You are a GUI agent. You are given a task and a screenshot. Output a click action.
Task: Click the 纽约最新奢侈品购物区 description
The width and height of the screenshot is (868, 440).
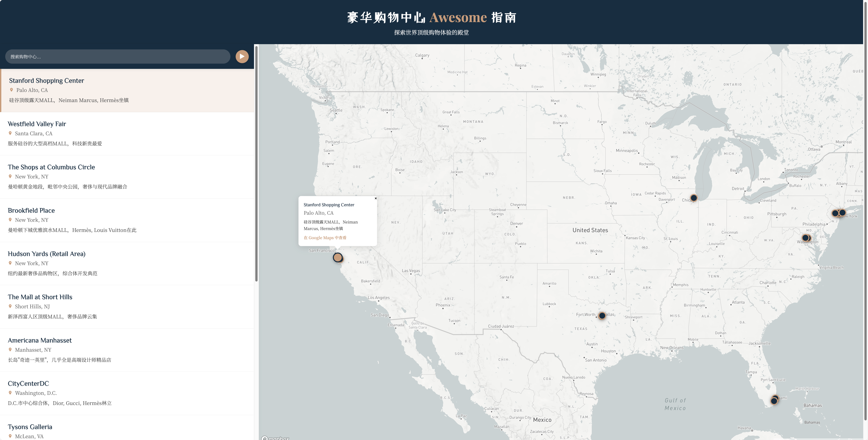click(53, 273)
